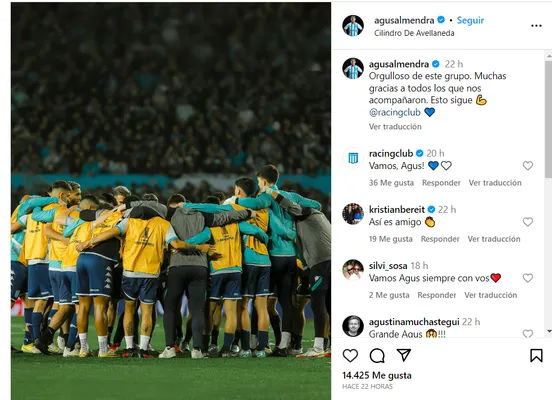Like the racingclub comment
Image resolution: width=552 pixels, height=400 pixels.
[x=527, y=165]
